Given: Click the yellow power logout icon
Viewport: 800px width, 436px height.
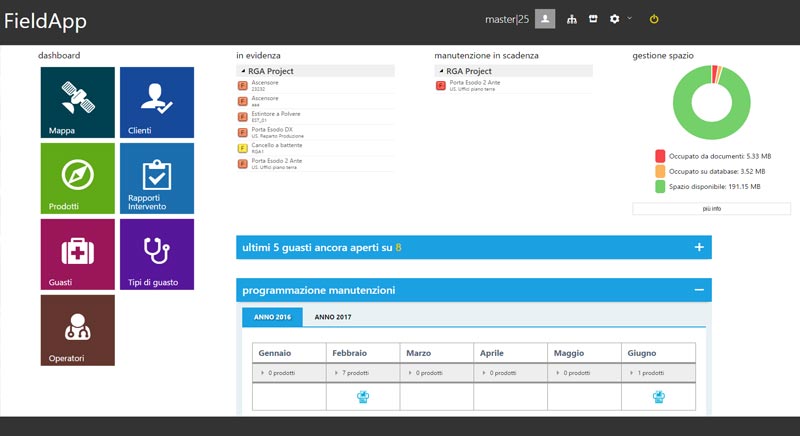Looking at the screenshot, I should [x=654, y=19].
